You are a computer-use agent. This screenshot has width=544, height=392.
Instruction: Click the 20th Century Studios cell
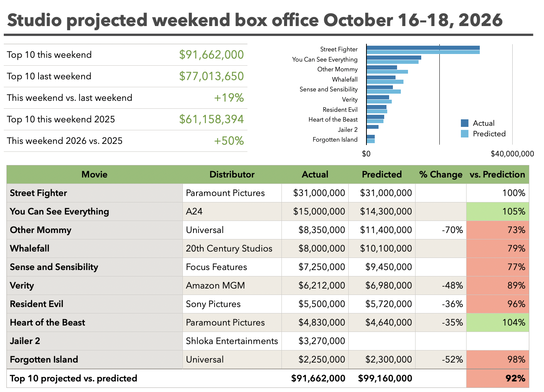point(232,248)
